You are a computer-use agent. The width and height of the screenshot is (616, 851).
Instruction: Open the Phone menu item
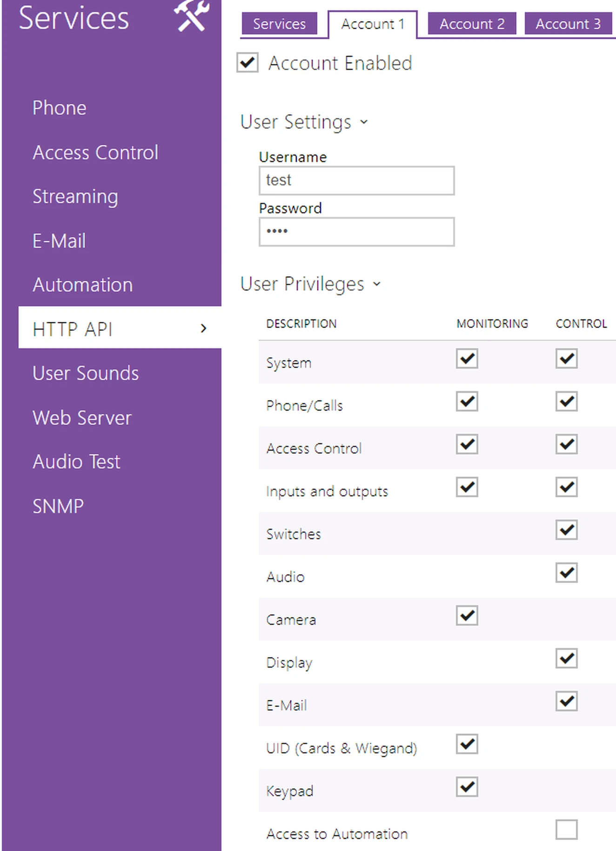(60, 108)
